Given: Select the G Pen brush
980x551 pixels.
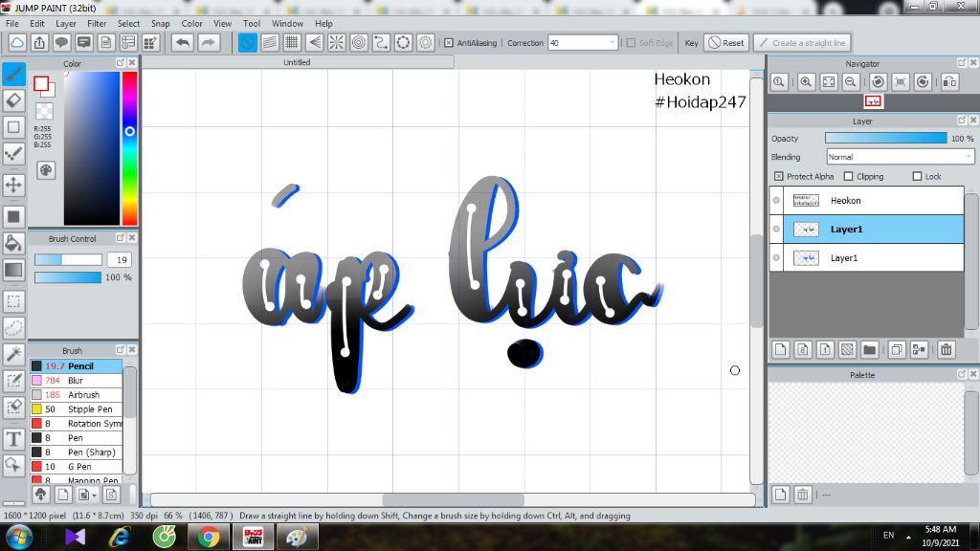Looking at the screenshot, I should pos(77,467).
